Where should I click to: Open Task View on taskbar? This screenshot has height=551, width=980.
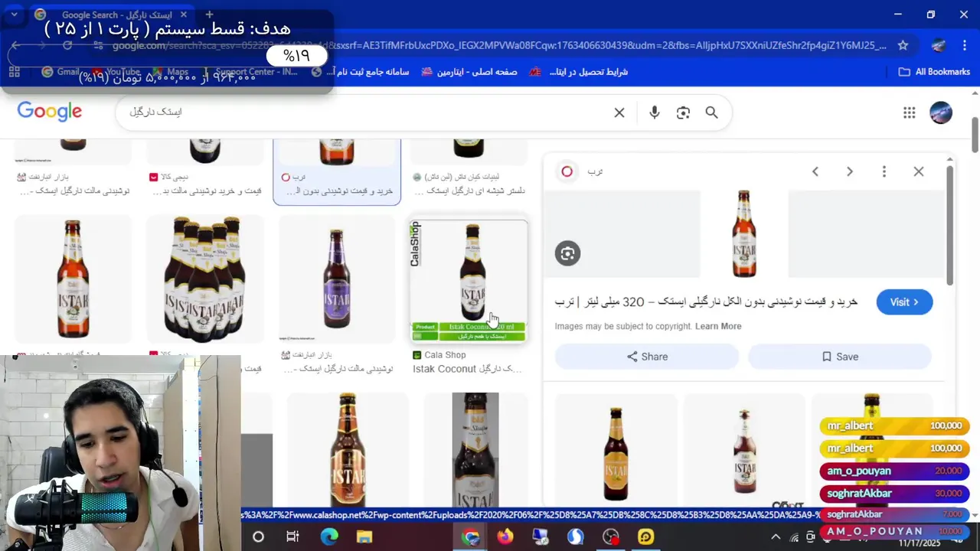292,536
